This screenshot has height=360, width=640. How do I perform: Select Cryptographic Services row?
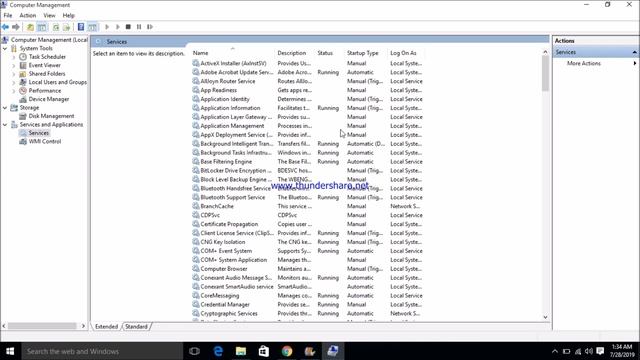(x=307, y=313)
